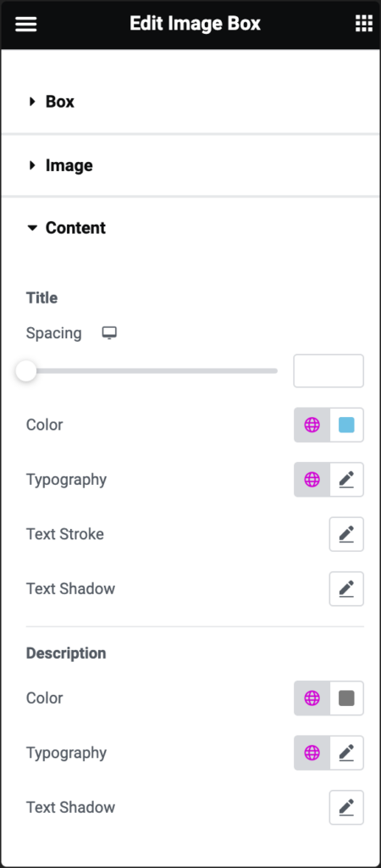381x868 pixels.
Task: Click Description Typography global globe icon
Action: click(312, 753)
